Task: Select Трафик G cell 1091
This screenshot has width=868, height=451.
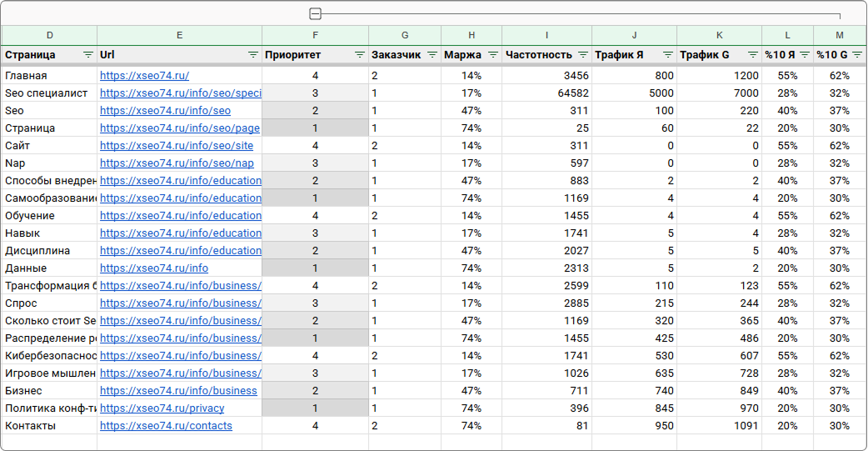Action: [x=719, y=425]
